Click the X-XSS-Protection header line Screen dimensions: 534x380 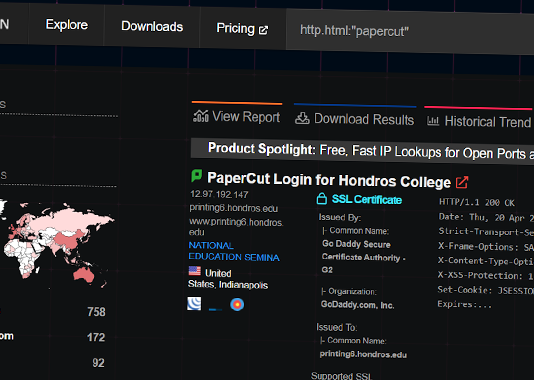click(x=486, y=275)
